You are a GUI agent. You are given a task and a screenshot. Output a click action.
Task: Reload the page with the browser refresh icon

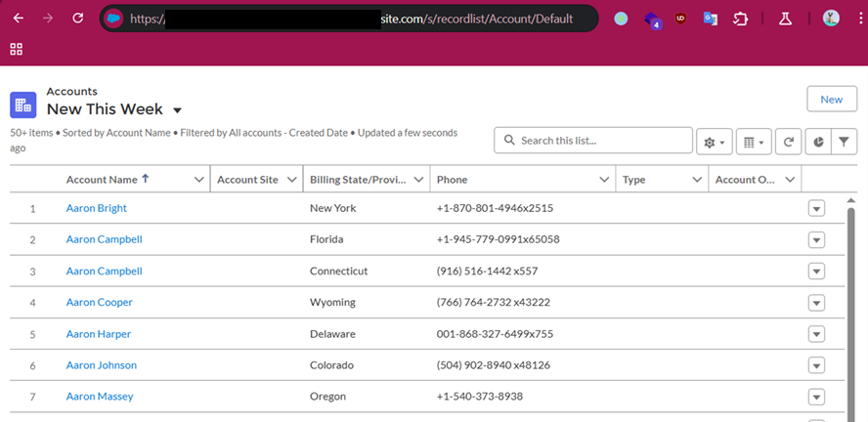tap(78, 19)
